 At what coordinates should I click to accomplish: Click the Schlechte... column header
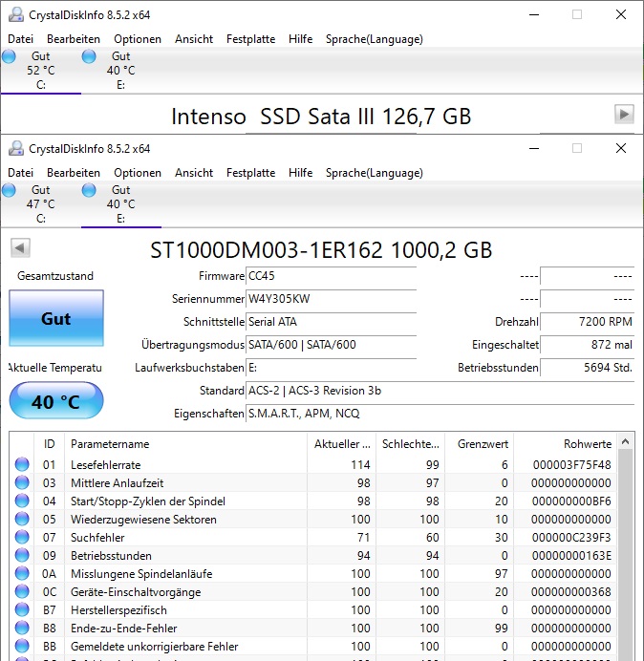pyautogui.click(x=410, y=444)
